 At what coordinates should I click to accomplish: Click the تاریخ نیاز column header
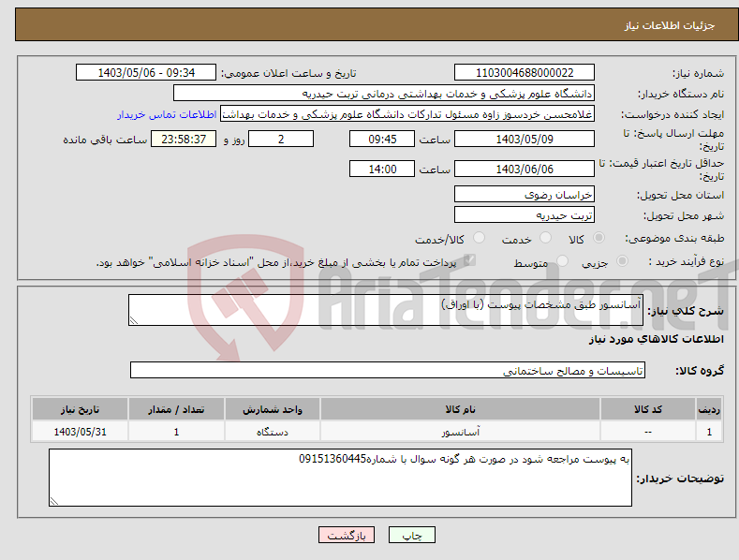tap(81, 409)
